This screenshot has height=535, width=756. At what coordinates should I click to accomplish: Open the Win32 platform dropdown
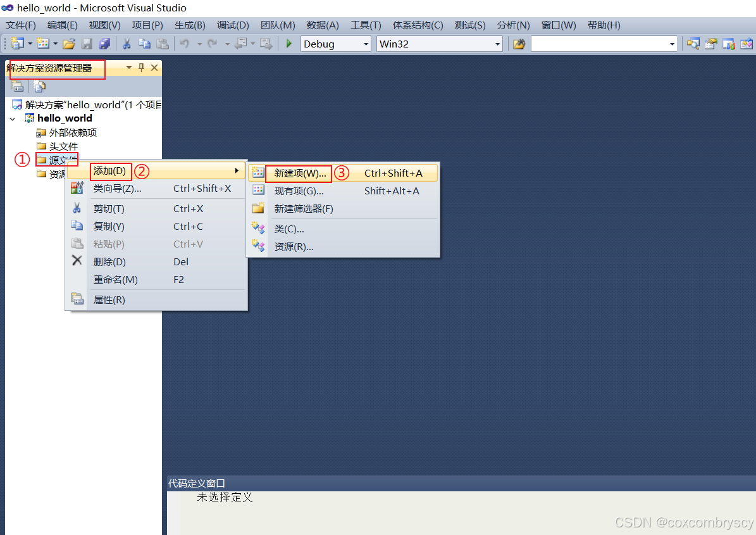coord(498,44)
